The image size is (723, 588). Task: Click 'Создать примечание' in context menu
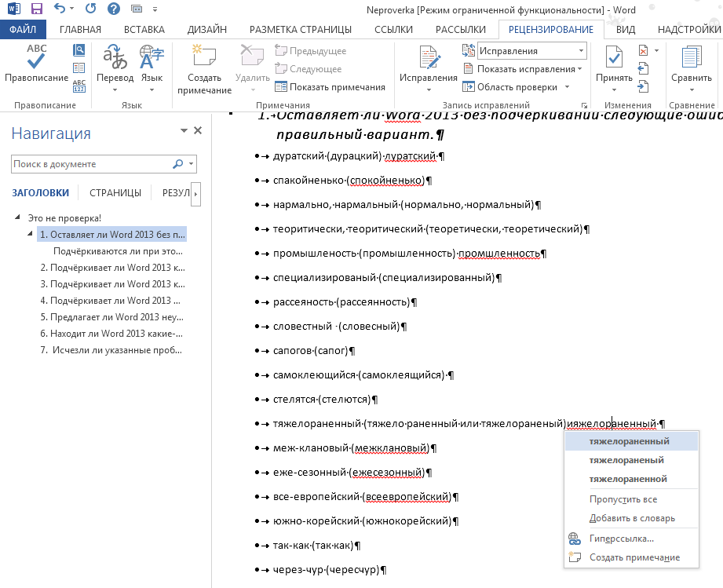(x=631, y=557)
